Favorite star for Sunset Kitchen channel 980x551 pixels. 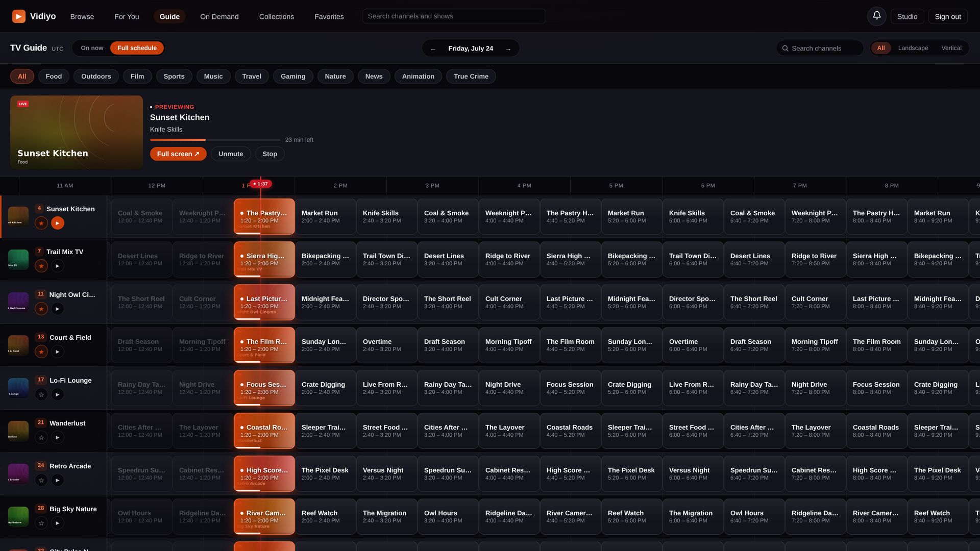[x=41, y=223]
